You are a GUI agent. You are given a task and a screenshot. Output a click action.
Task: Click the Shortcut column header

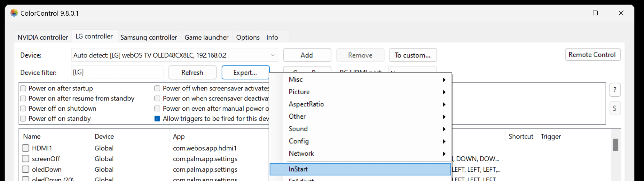coord(521,137)
